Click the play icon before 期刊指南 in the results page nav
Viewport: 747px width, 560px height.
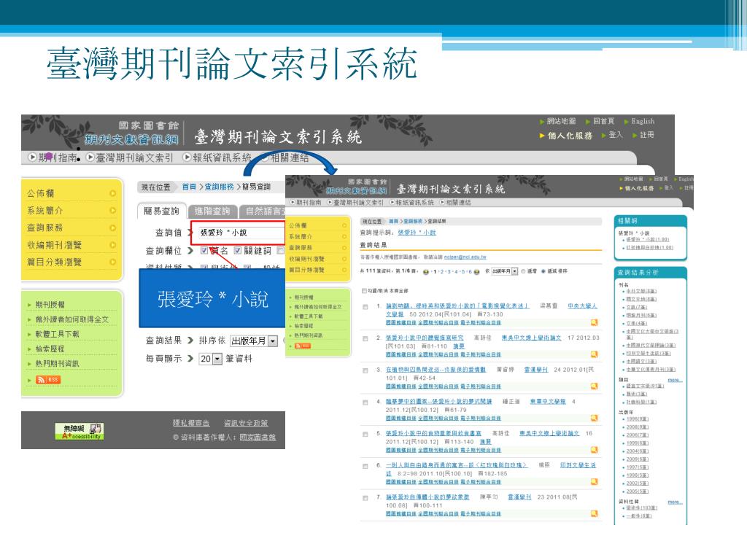[293, 203]
